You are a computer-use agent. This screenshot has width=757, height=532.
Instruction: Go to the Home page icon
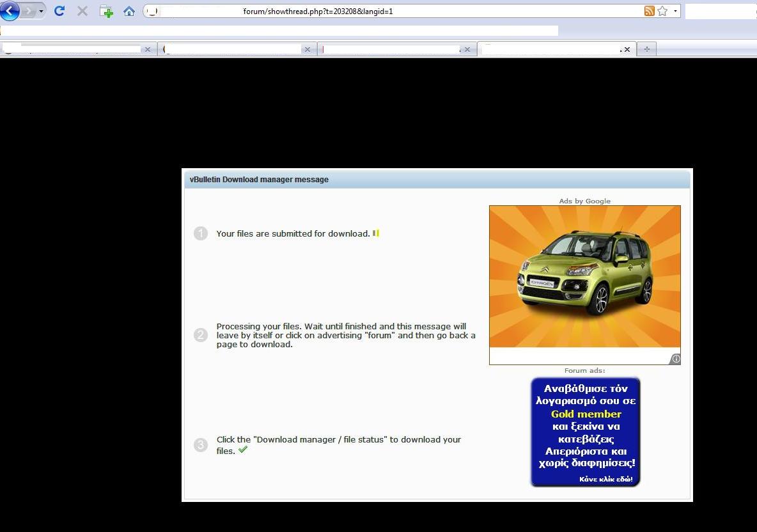(x=129, y=11)
